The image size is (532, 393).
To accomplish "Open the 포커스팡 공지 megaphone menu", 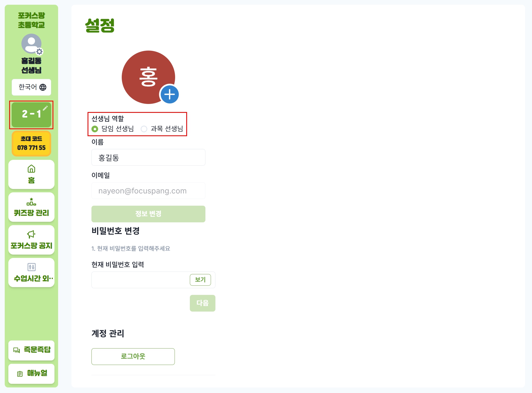I will tap(31, 240).
